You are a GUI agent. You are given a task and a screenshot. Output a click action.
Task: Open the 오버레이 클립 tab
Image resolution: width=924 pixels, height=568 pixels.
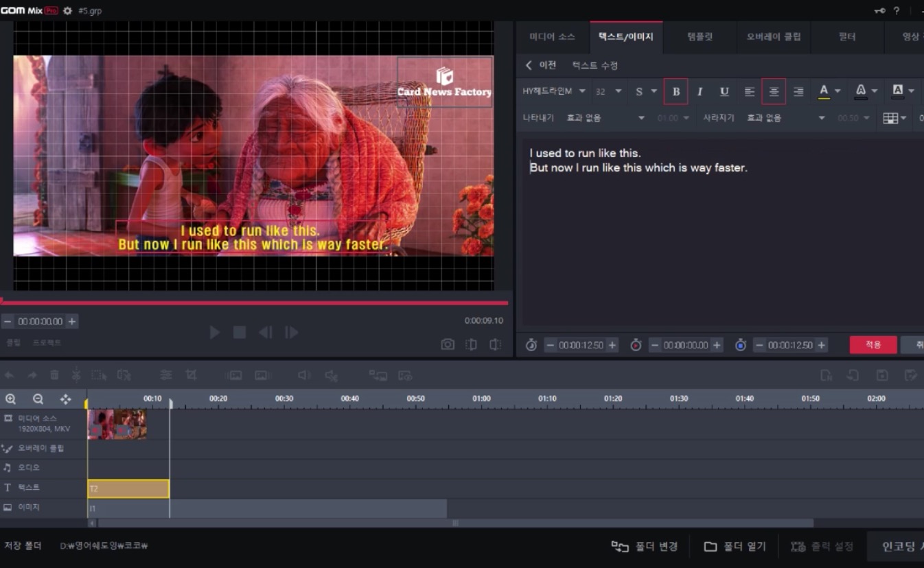pyautogui.click(x=774, y=36)
